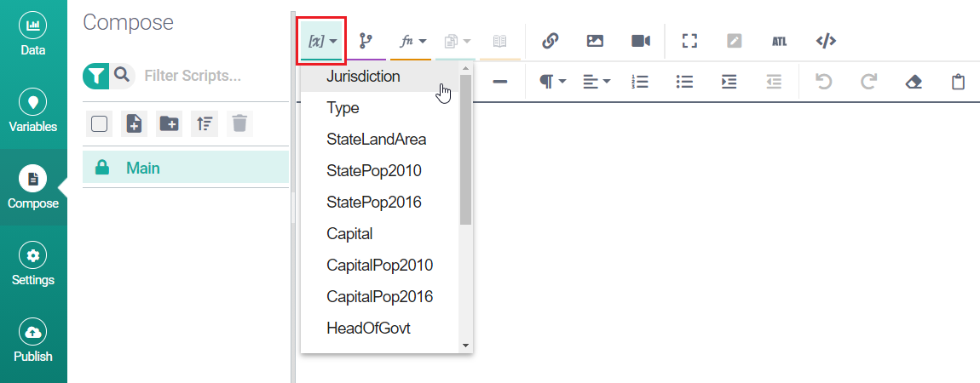The image size is (980, 383).
Task: Click the Filter Scripts search field
Action: [x=205, y=76]
